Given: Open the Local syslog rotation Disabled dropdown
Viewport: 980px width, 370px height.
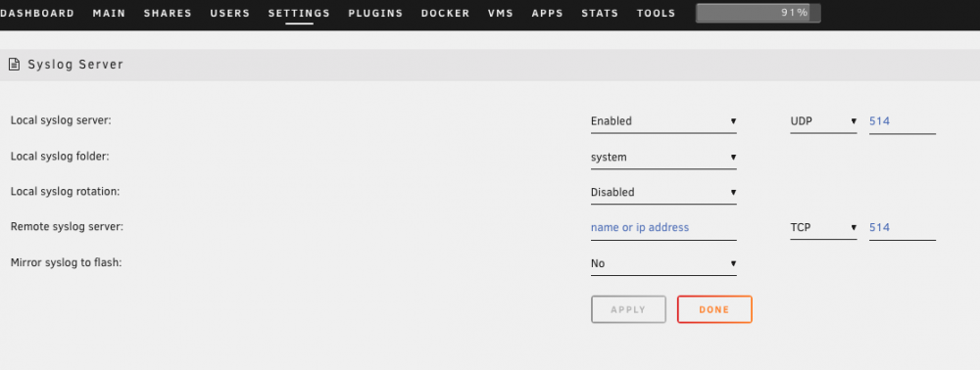Looking at the screenshot, I should coord(663,193).
